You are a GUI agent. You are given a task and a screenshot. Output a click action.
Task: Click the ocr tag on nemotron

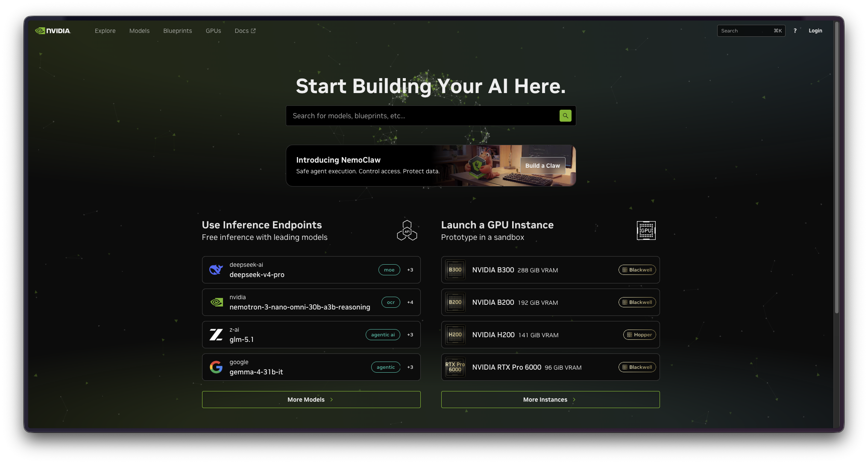click(x=391, y=302)
